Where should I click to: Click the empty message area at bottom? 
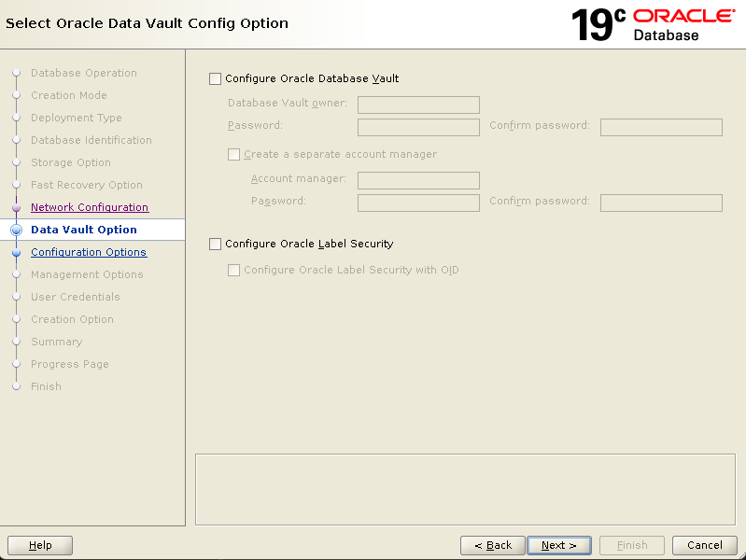point(465,490)
